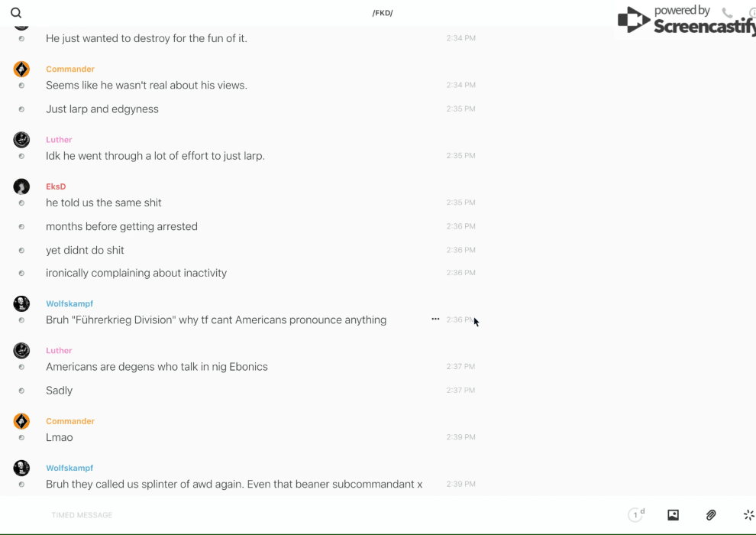Click Wolfskampf's avatar above the "Bruh they called" message

tap(21, 468)
